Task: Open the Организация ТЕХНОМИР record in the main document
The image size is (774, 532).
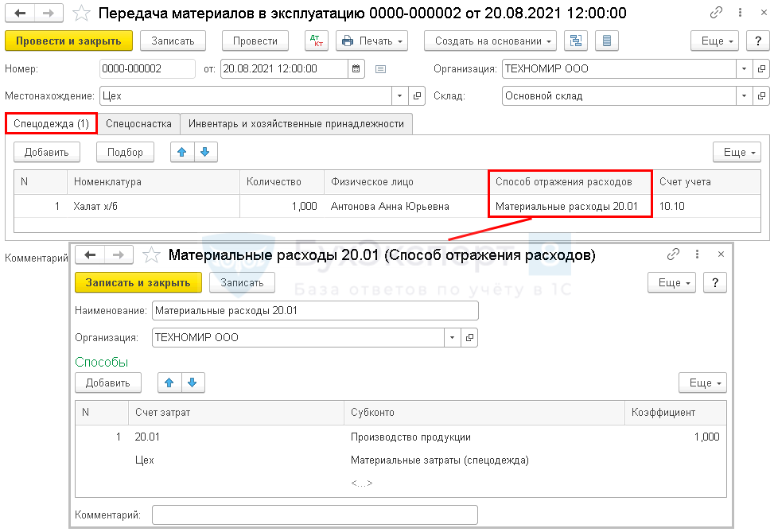Action: point(761,68)
